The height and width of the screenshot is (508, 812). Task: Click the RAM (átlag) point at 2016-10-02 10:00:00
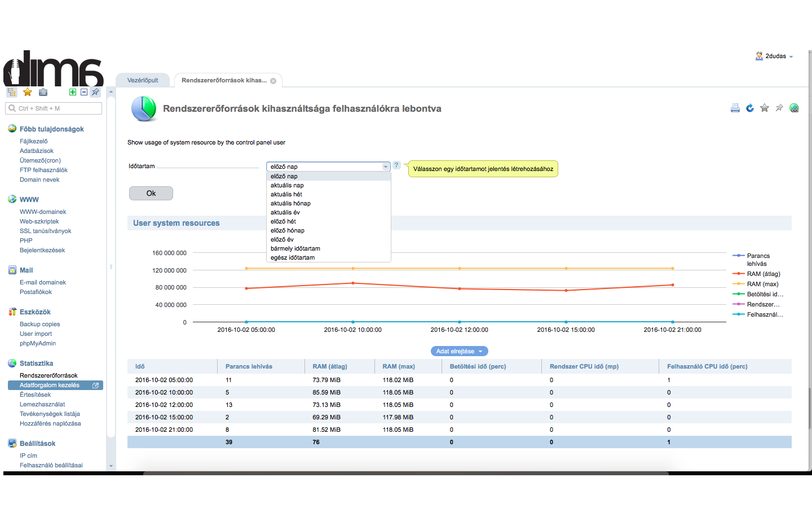pyautogui.click(x=353, y=283)
